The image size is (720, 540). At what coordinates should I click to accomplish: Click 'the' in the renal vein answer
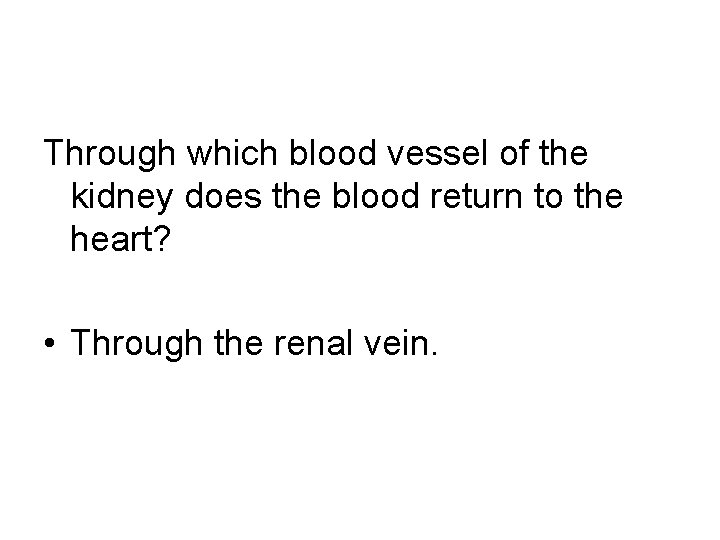(238, 343)
